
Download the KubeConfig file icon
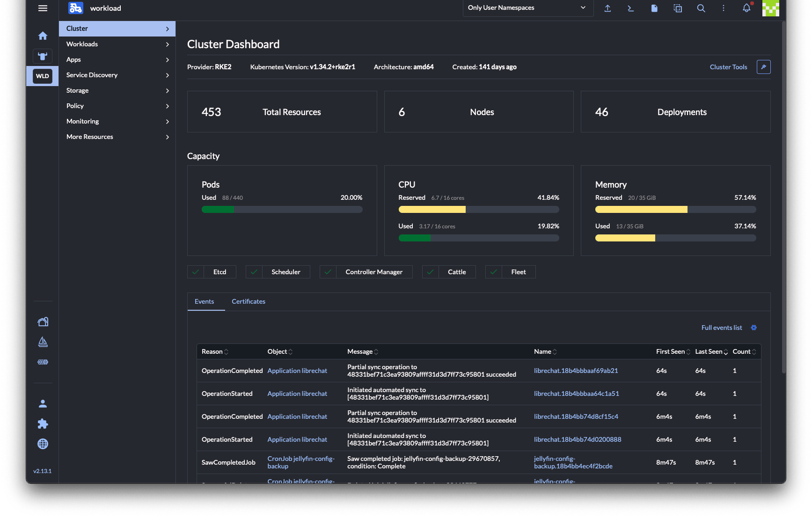click(654, 8)
